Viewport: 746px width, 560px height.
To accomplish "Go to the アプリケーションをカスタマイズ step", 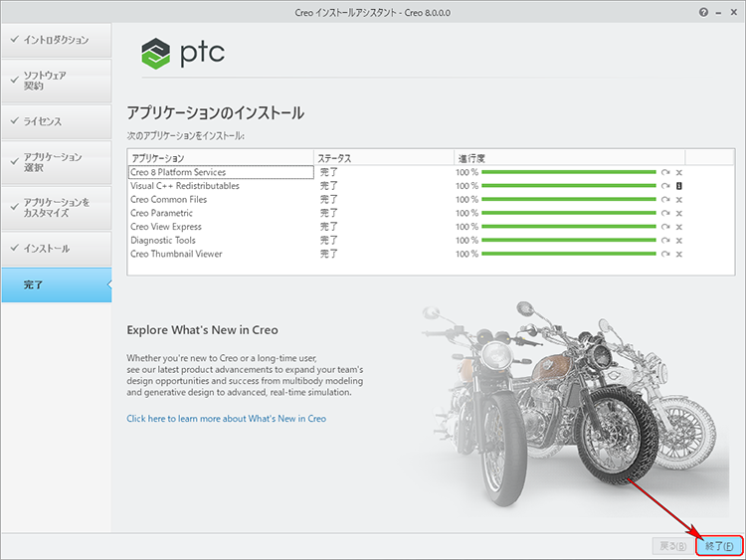I will click(x=56, y=208).
